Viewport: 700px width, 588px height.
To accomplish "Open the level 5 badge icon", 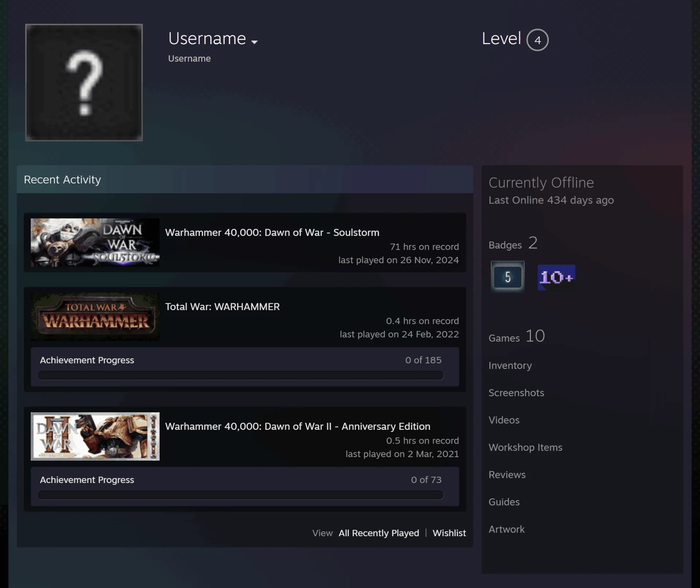I will (x=507, y=277).
